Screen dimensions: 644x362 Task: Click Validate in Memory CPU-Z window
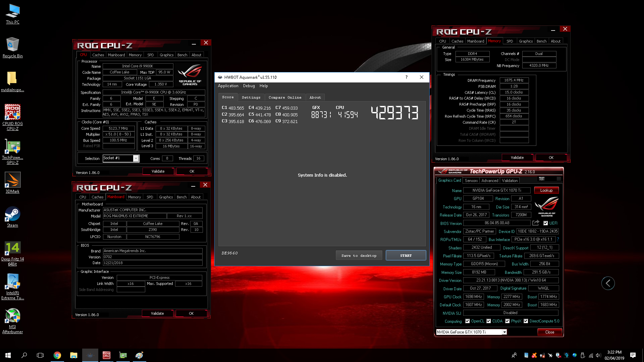click(517, 158)
